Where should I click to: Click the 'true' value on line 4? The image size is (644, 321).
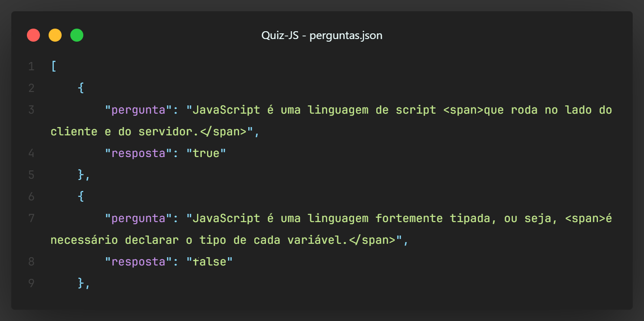tap(206, 153)
